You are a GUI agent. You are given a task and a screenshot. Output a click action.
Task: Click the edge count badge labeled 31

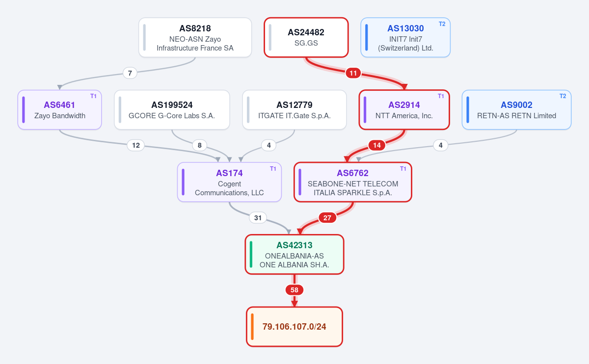[258, 218]
